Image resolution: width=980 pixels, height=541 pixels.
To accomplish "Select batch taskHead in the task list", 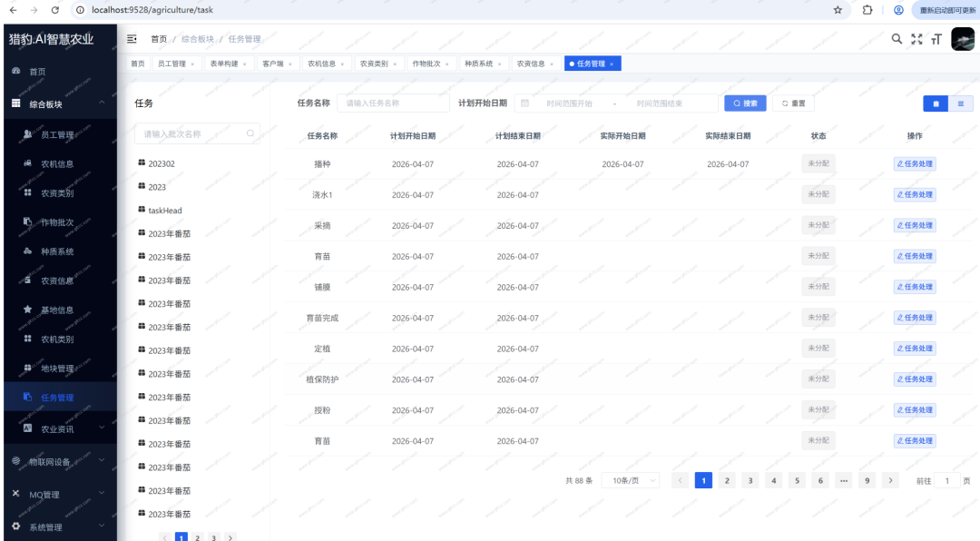I will pos(165,211).
